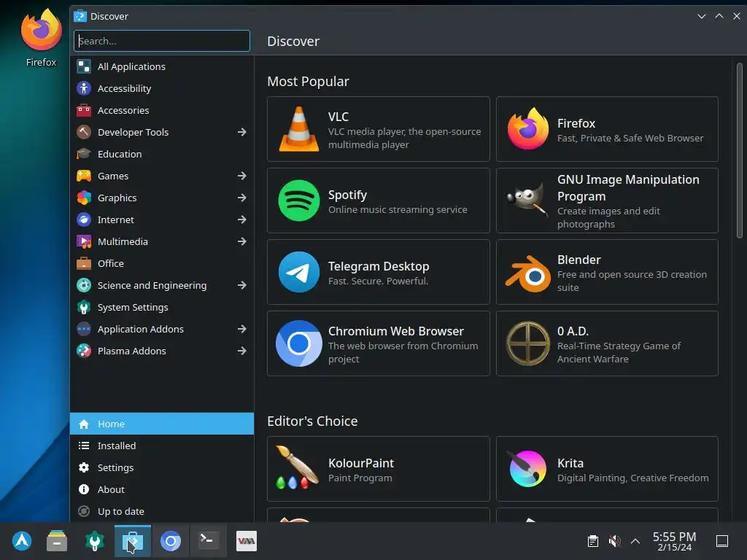Click the Internet category label
747x560 pixels.
[116, 219]
